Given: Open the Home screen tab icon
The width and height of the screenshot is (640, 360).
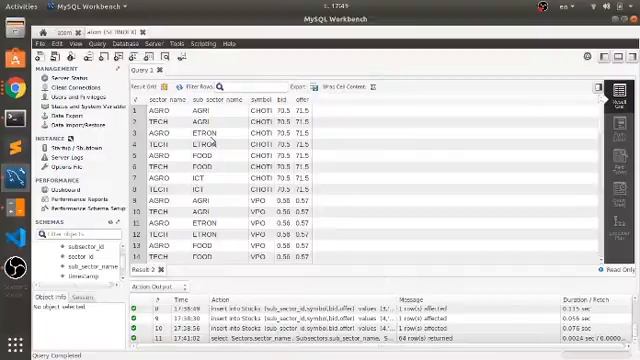Looking at the screenshot, I should 43,32.
